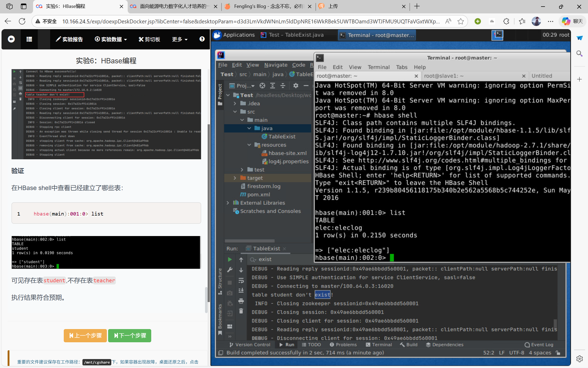588x368 pixels.
Task: Open the Navigate menu in IntelliJ
Action: [276, 65]
